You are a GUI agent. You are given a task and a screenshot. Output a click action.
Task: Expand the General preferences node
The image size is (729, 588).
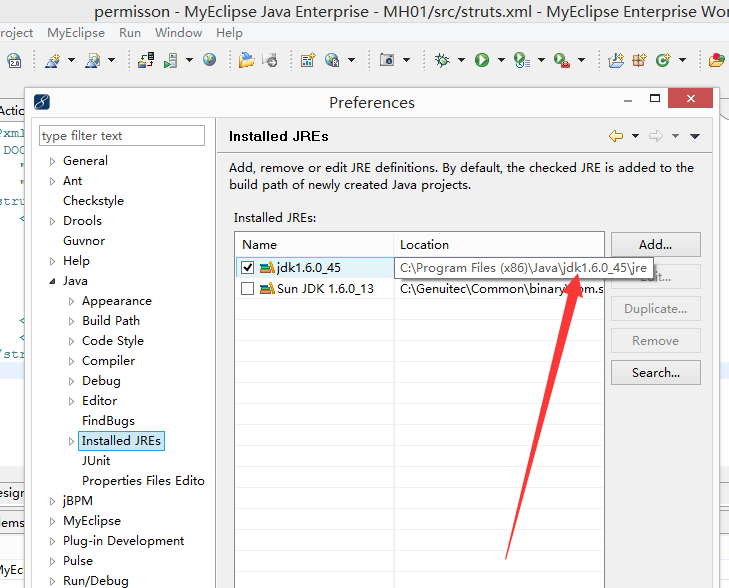pyautogui.click(x=52, y=161)
